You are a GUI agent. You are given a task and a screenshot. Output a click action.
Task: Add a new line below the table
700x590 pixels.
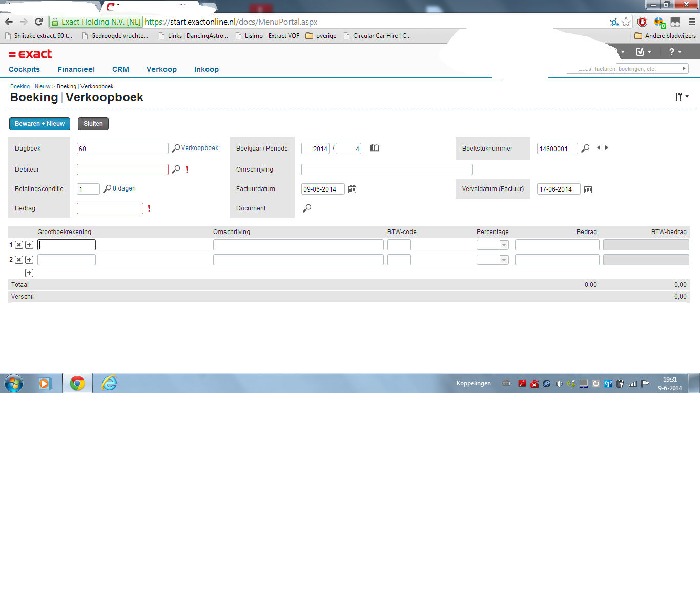[x=29, y=273]
